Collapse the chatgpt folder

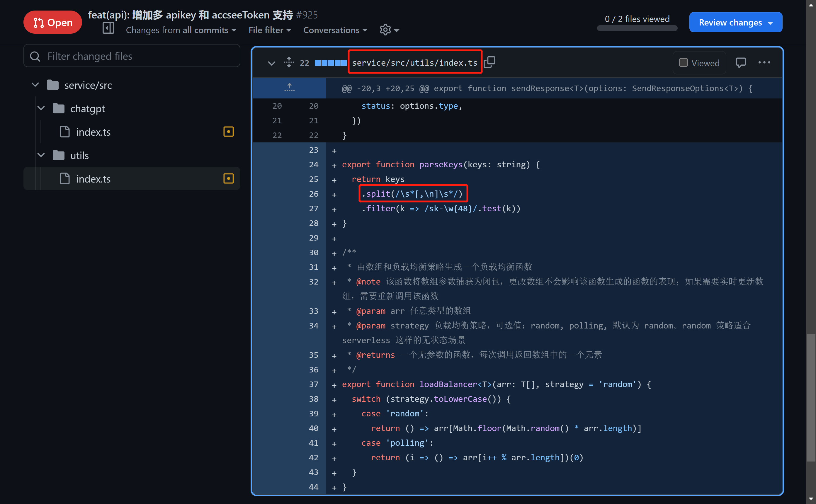41,109
